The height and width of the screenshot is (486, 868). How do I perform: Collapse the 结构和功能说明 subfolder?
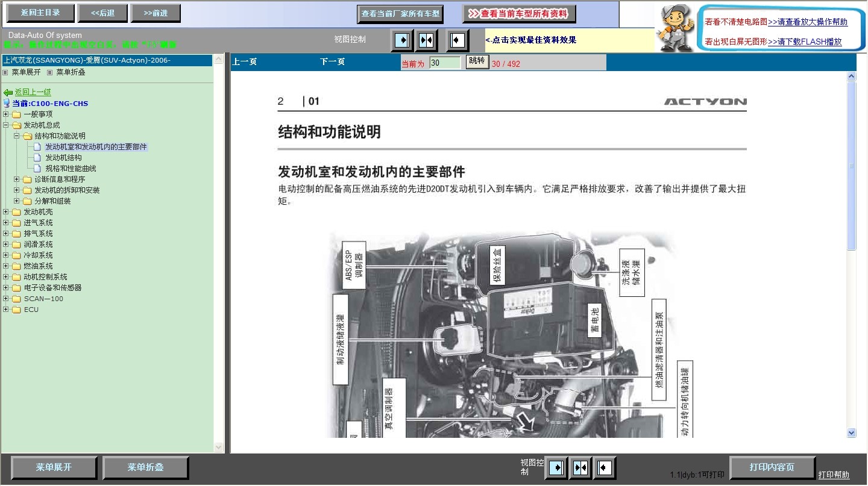point(17,136)
